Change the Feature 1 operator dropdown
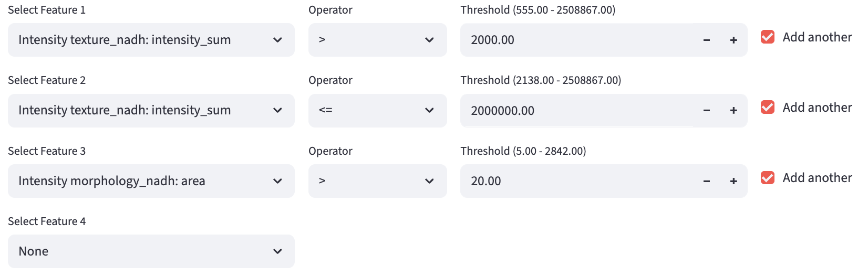Screen dimensions: 868x276 [377, 40]
